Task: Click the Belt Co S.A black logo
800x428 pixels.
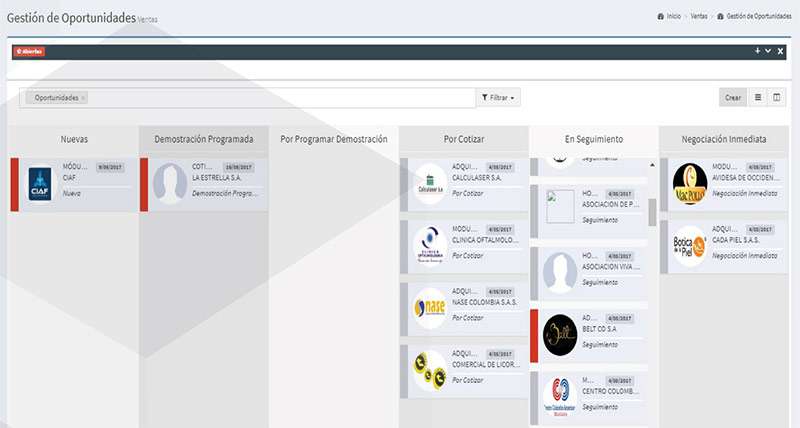Action: [x=559, y=335]
